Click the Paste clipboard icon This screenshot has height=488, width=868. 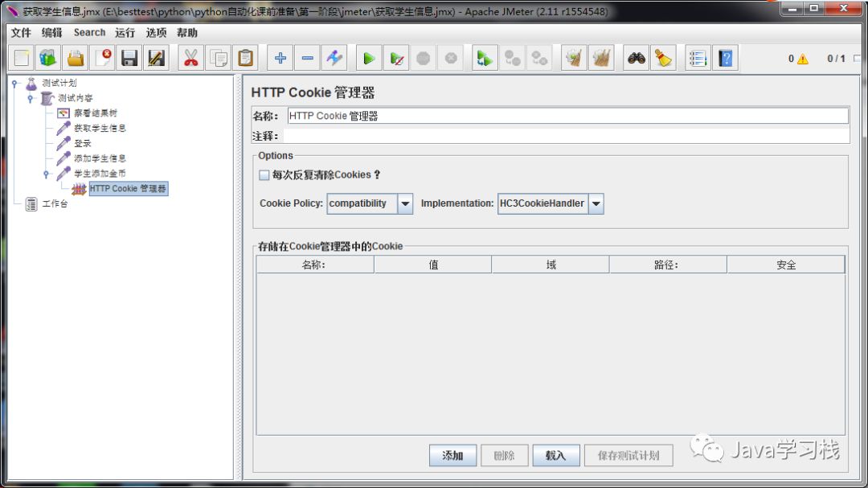coord(245,58)
